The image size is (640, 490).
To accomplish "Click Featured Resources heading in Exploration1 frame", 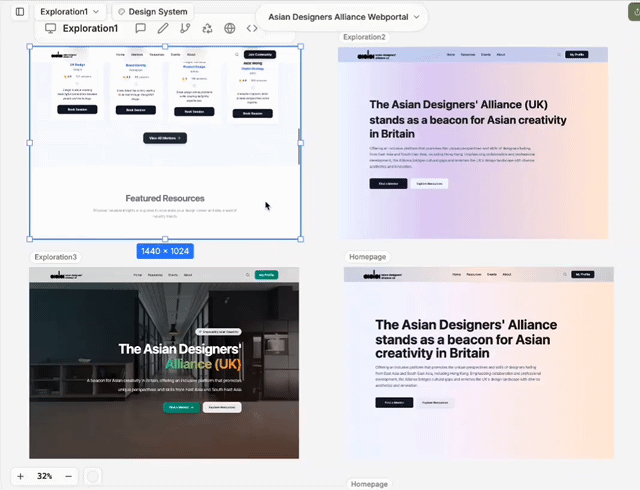I will click(x=165, y=198).
